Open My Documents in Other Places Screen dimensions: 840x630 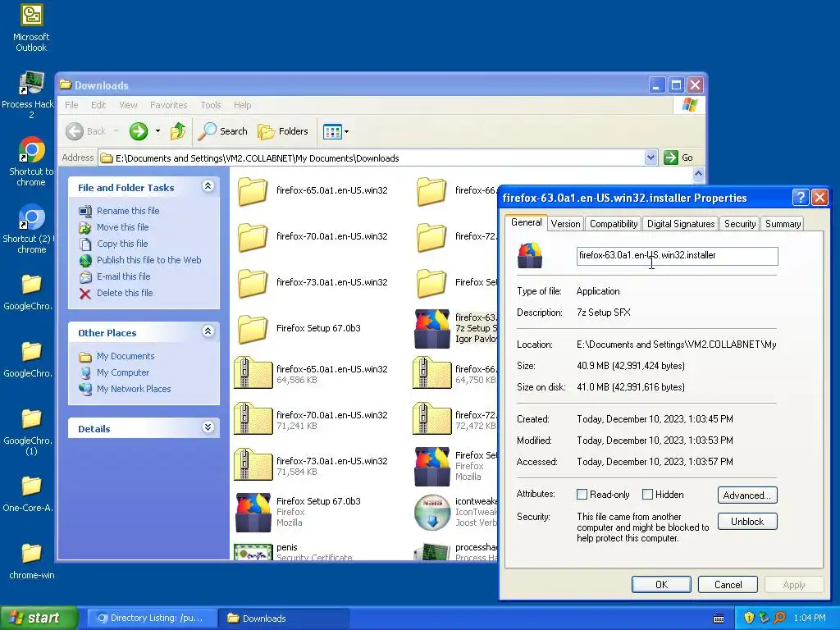click(x=126, y=356)
